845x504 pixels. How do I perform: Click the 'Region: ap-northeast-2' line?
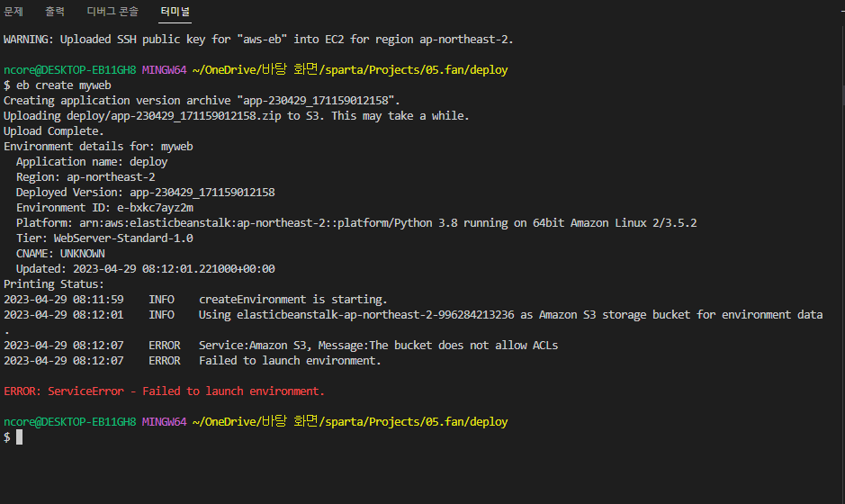click(85, 176)
